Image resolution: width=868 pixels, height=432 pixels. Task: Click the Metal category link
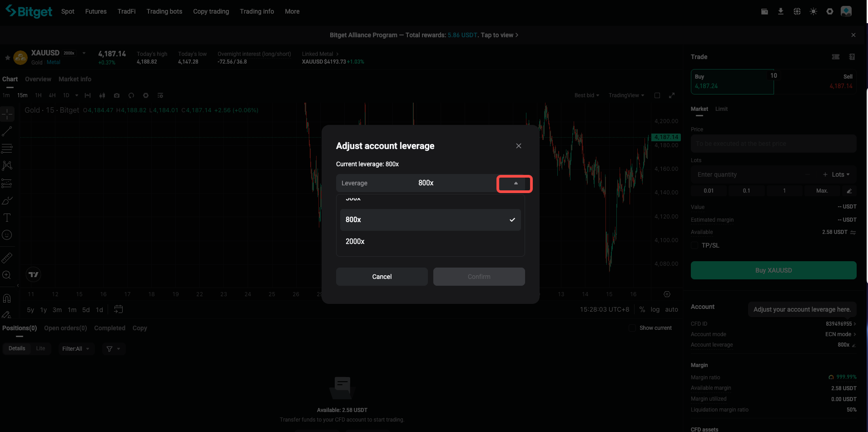pos(53,62)
